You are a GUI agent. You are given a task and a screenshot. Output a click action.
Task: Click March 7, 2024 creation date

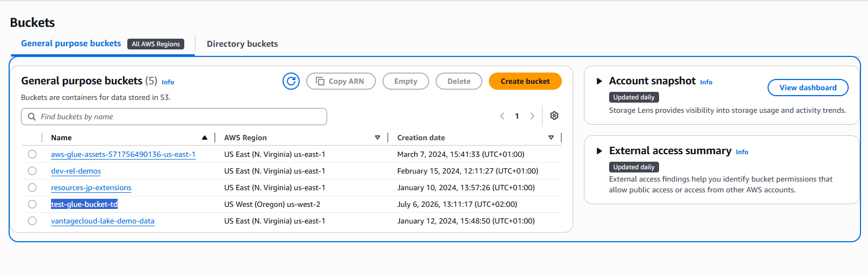[x=461, y=154]
